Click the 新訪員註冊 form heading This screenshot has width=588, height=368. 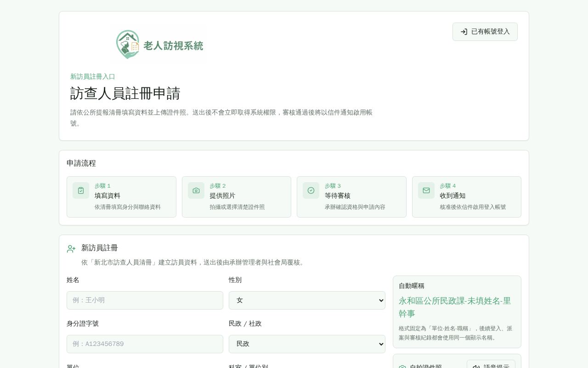pos(100,248)
